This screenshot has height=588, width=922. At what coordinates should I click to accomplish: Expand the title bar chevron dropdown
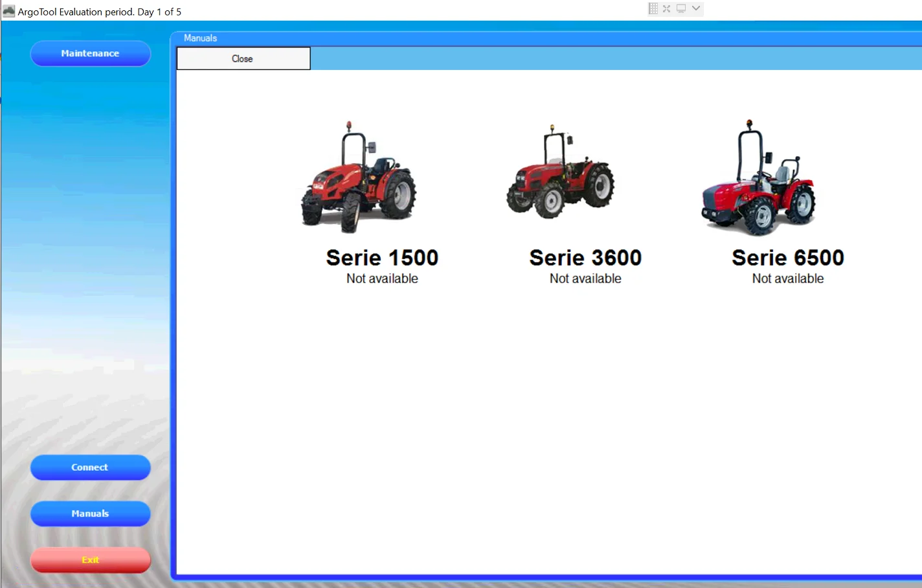pyautogui.click(x=696, y=8)
